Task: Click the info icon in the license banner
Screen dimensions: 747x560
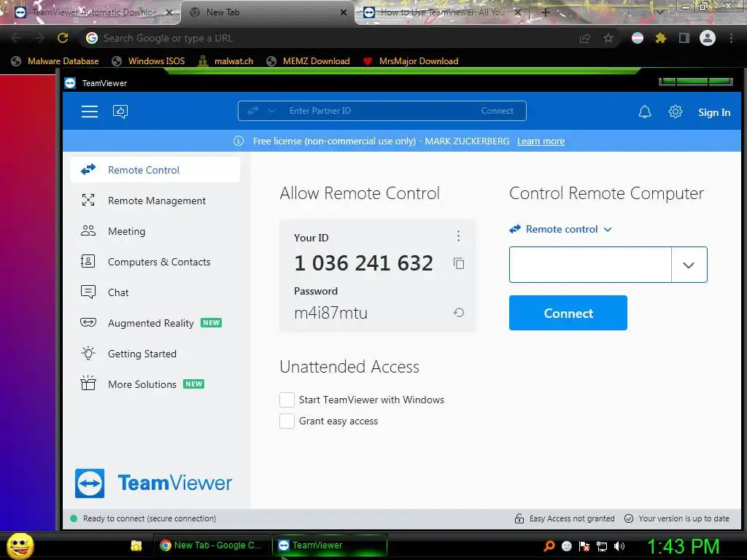Action: tap(239, 141)
